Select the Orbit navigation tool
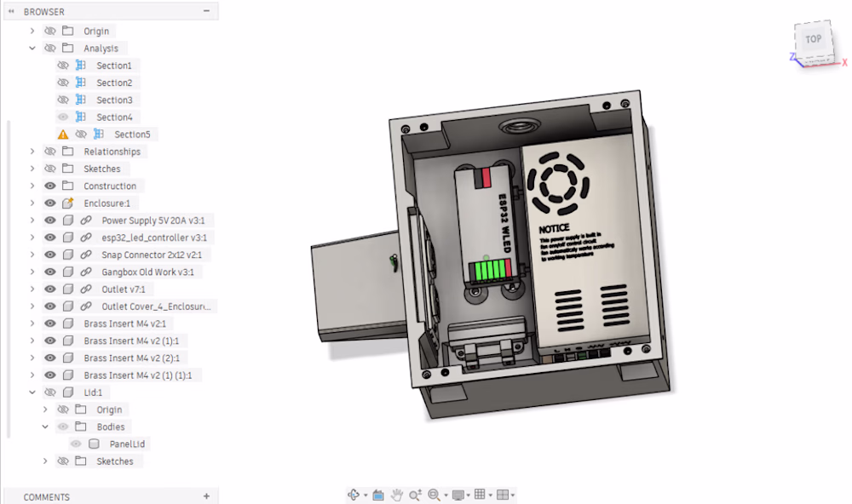Image resolution: width=852 pixels, height=504 pixels. [354, 495]
